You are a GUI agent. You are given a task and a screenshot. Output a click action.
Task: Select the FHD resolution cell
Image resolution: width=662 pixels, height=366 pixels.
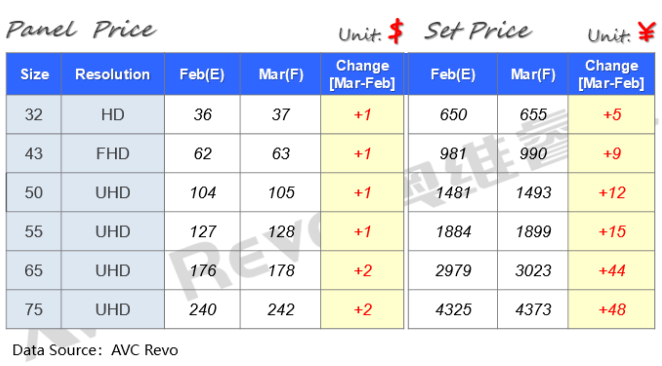[x=113, y=153]
